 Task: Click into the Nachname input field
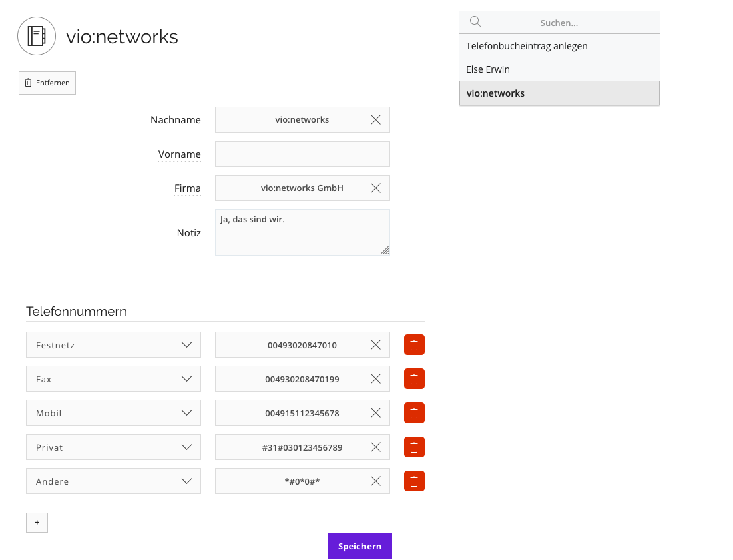click(x=302, y=119)
